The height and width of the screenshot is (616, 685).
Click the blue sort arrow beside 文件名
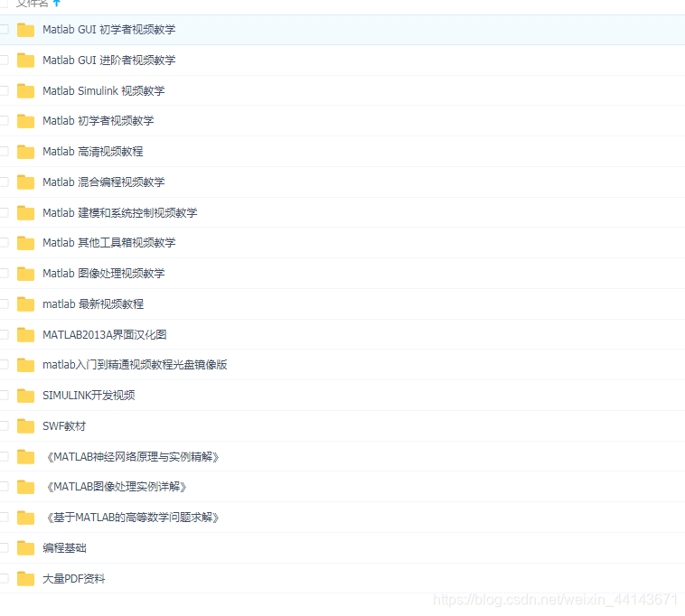point(56,3)
